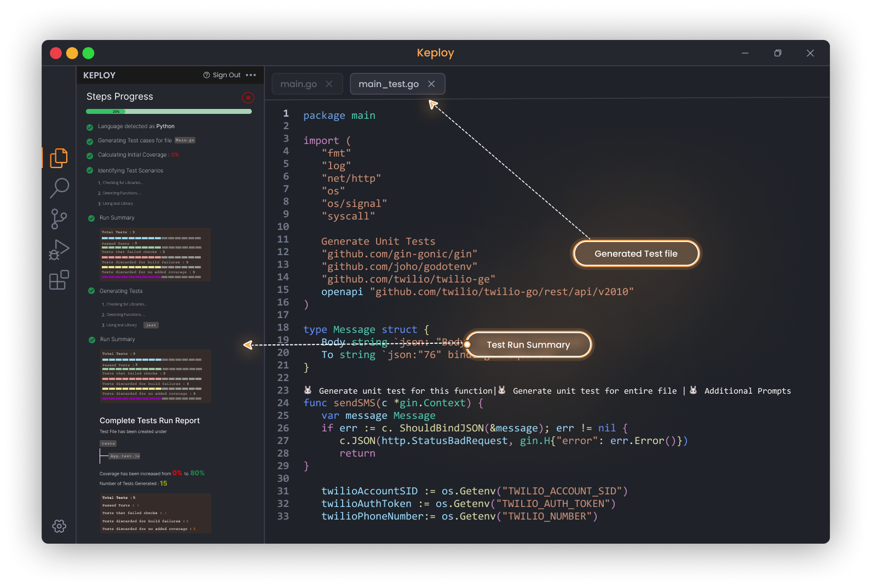Viewport: 872px width, 588px height.
Task: Stop test generation with red stop icon
Action: point(248,97)
